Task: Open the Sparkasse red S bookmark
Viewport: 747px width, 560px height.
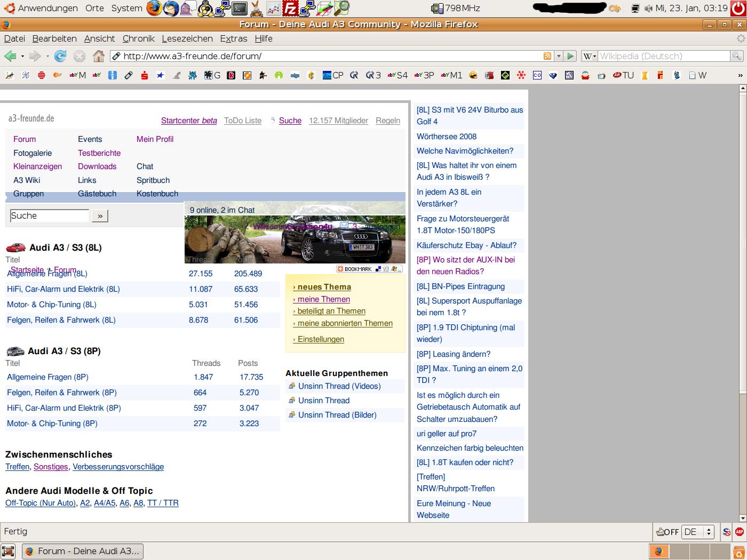Action: (x=145, y=75)
